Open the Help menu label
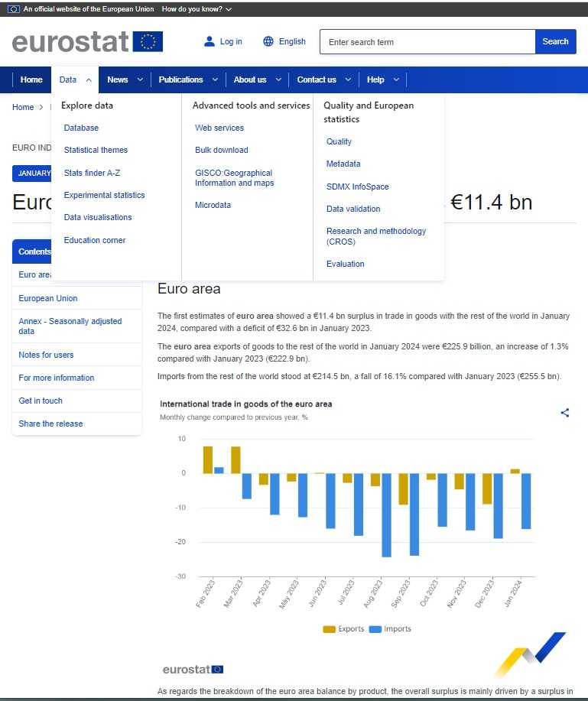The height and width of the screenshot is (701, 588). pyautogui.click(x=375, y=80)
